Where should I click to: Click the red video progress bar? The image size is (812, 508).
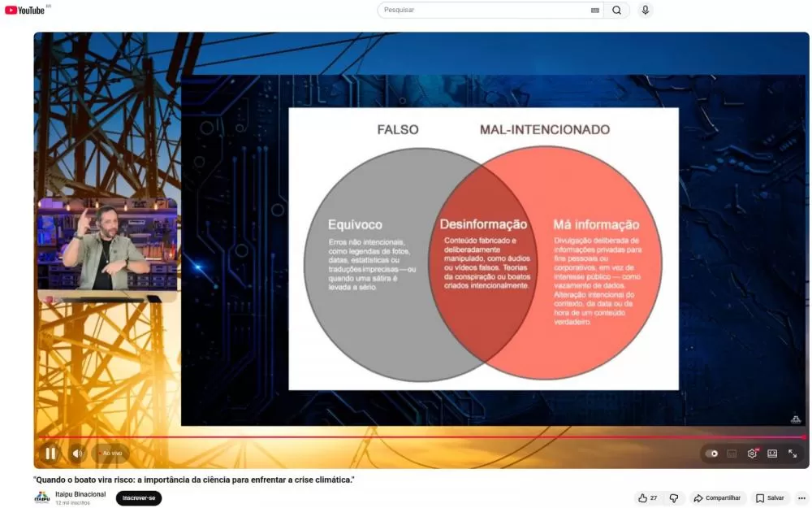406,437
